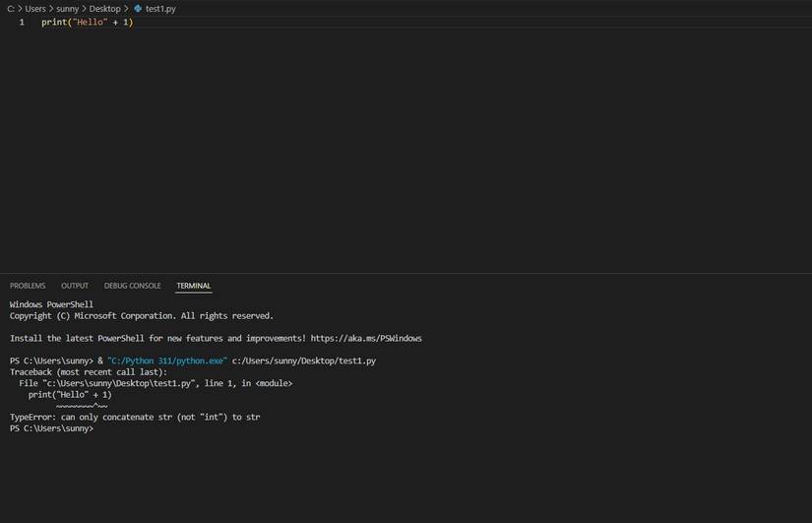
Task: Click the last PS C:\Users\sunny> prompt
Action: pyautogui.click(x=51, y=428)
